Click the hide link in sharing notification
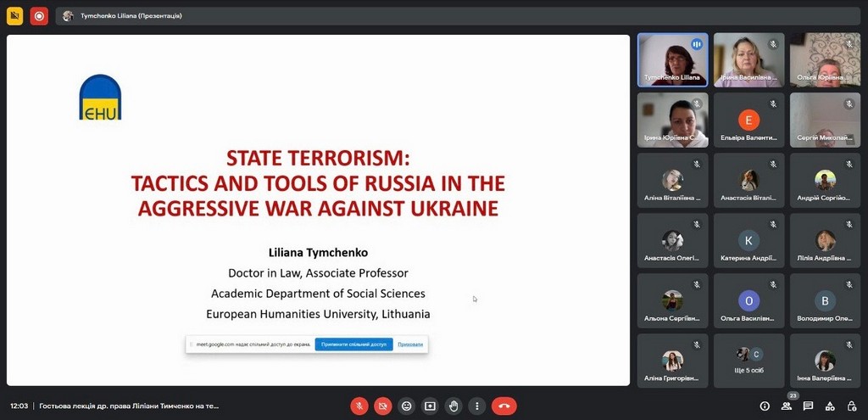This screenshot has width=868, height=420. click(409, 344)
